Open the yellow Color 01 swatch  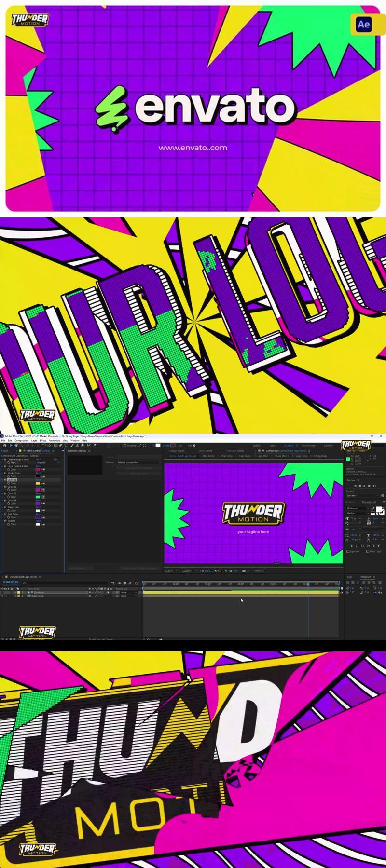[38, 483]
